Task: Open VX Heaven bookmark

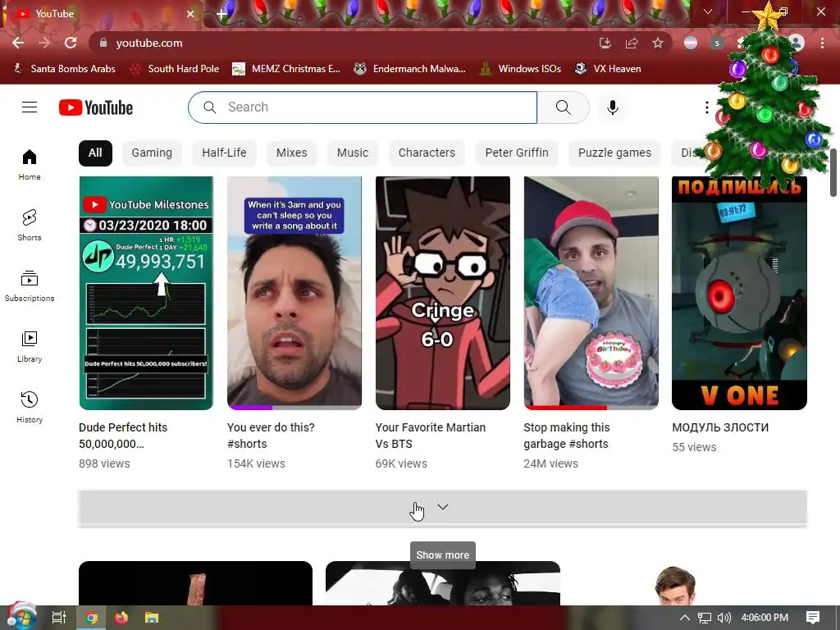Action: [x=608, y=69]
